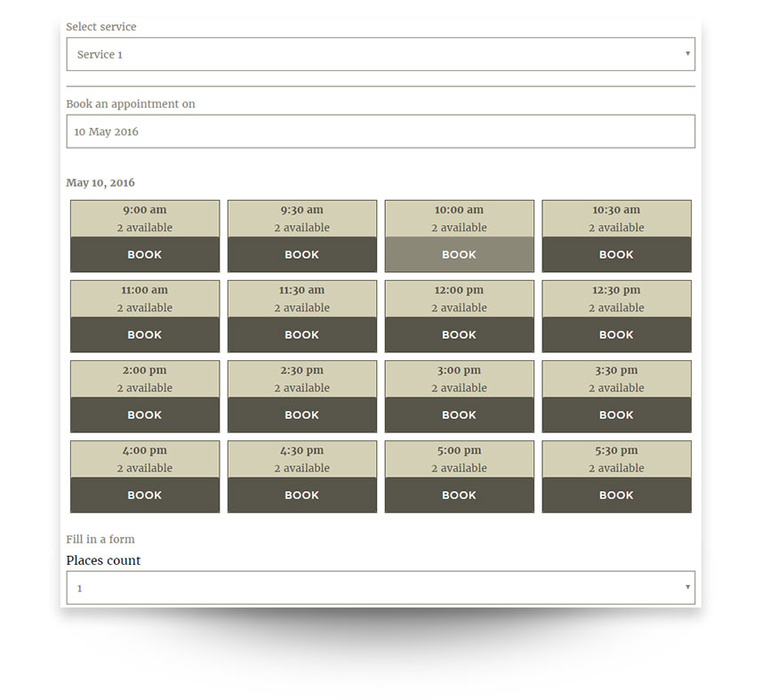
Task: Book the 5:30 pm time slot
Action: [x=616, y=495]
